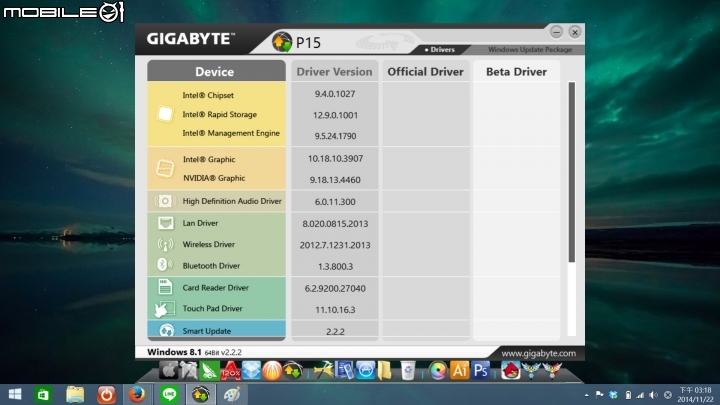Click driver version 10.18.10.3907
Image resolution: width=720 pixels, height=405 pixels.
335,159
